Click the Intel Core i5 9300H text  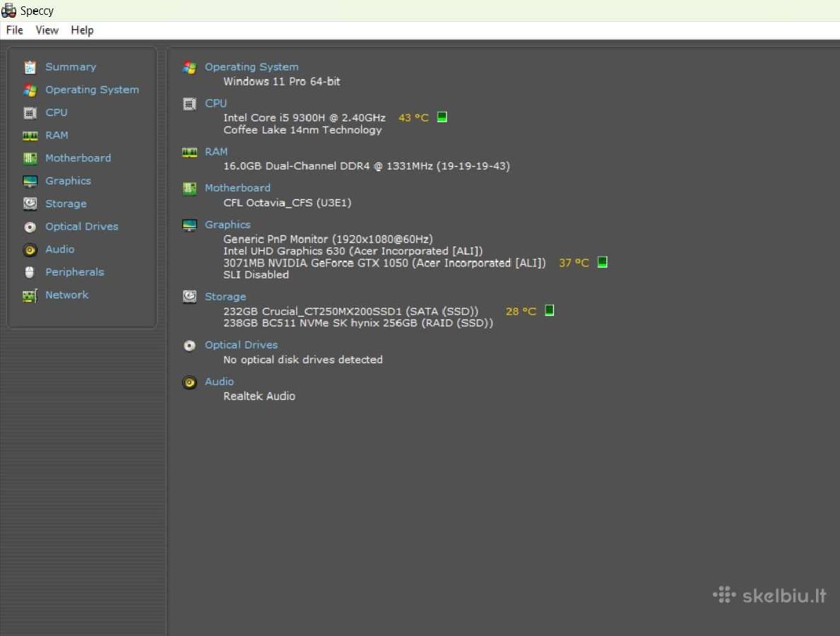(304, 117)
